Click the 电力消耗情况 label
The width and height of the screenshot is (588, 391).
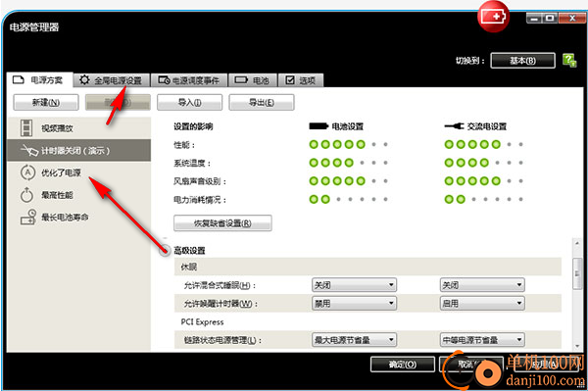[200, 200]
